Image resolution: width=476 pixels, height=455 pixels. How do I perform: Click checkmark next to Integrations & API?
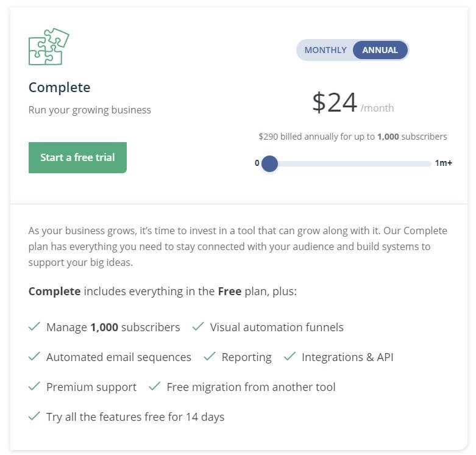pyautogui.click(x=290, y=356)
